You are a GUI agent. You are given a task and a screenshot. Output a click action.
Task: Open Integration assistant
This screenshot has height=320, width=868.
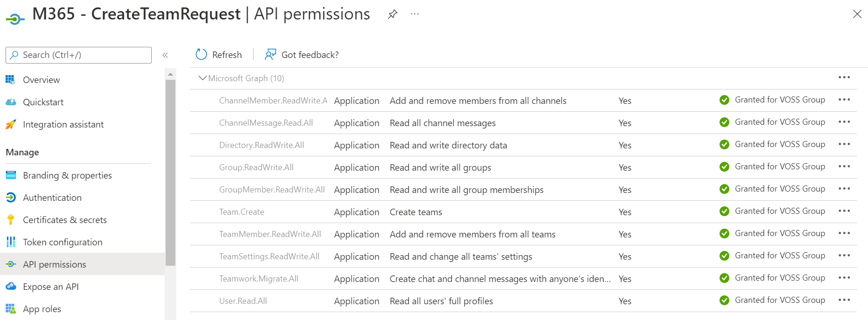click(63, 124)
